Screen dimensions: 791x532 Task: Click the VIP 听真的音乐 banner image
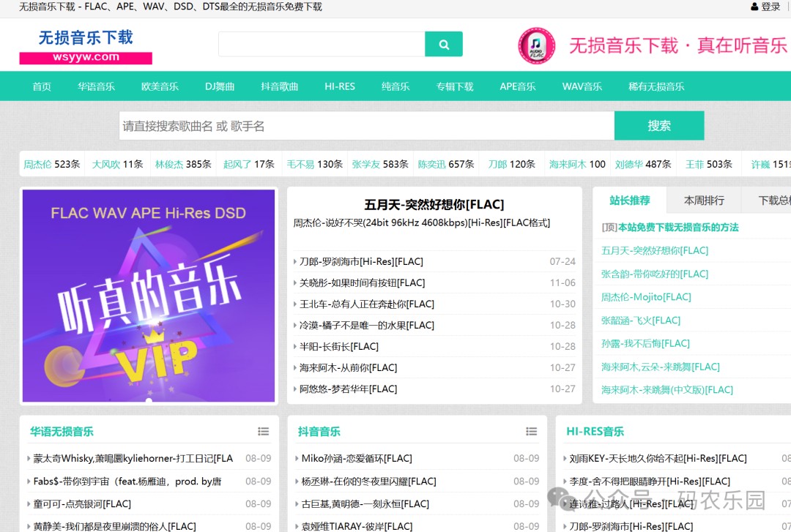point(149,296)
